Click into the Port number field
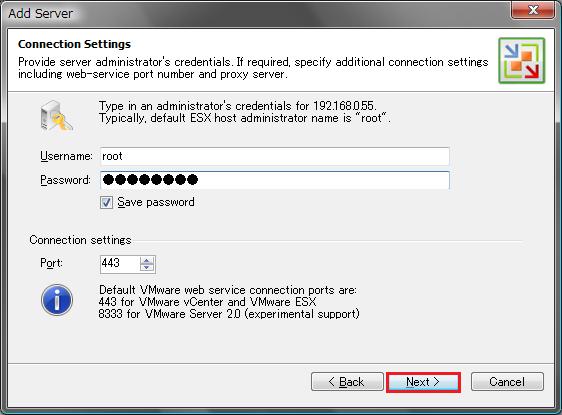 coord(119,264)
